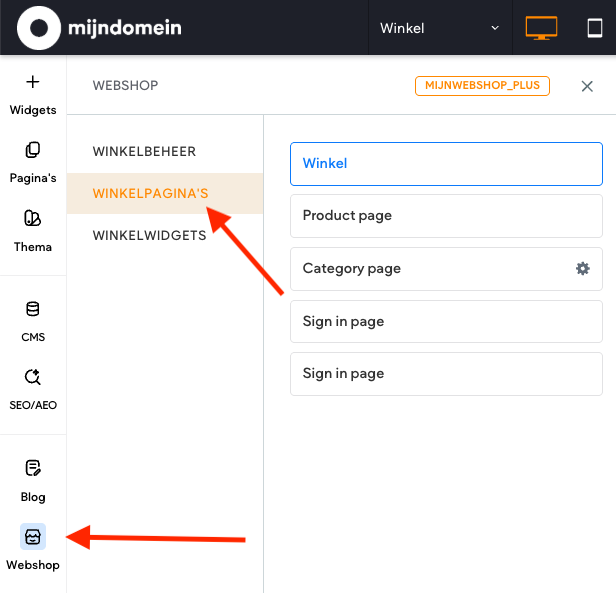The image size is (616, 593).
Task: Switch to desktop preview mode
Action: [541, 28]
